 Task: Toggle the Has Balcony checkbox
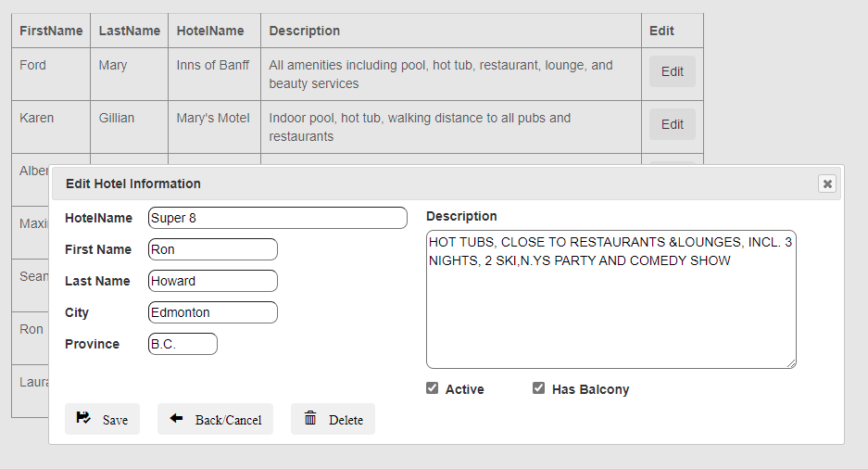(x=538, y=388)
